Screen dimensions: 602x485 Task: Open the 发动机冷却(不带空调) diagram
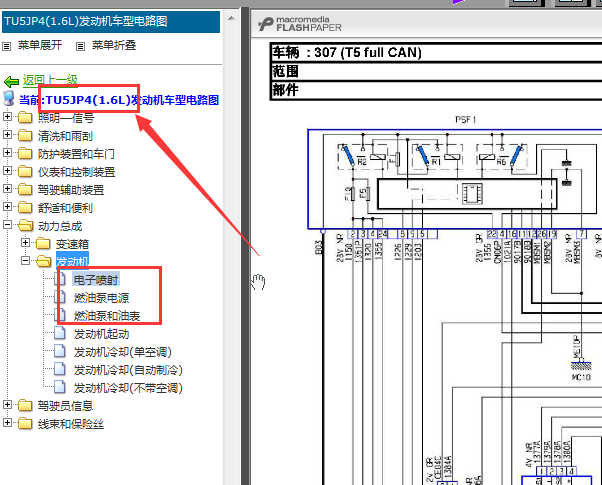128,388
